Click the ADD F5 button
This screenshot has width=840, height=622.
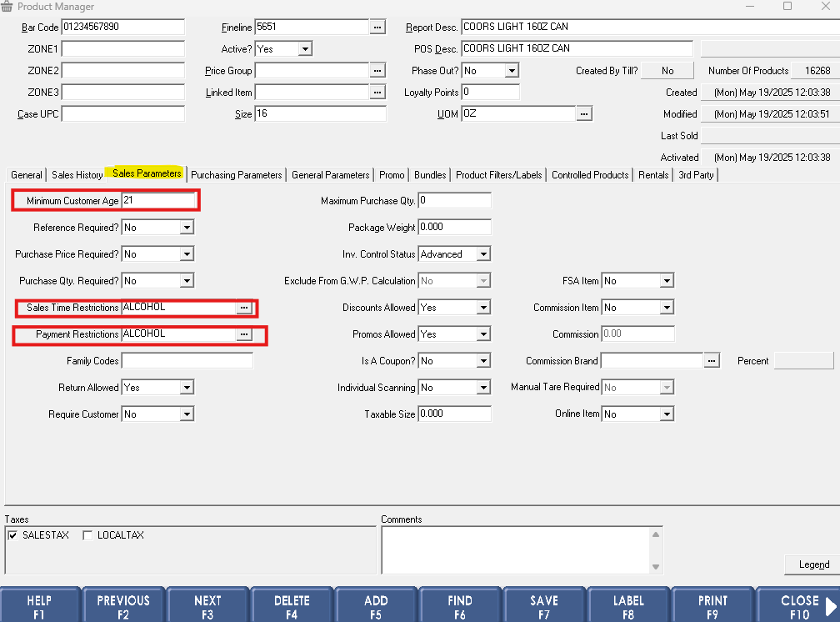click(376, 606)
